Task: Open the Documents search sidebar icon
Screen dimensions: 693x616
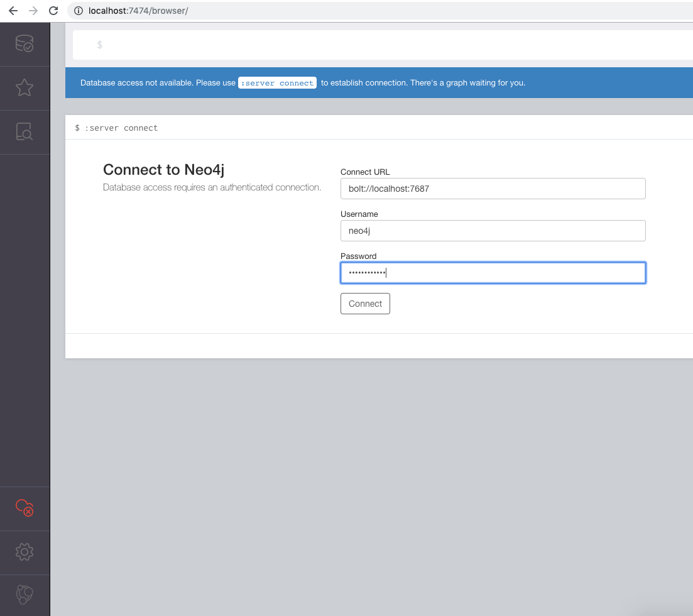Action: (x=25, y=132)
